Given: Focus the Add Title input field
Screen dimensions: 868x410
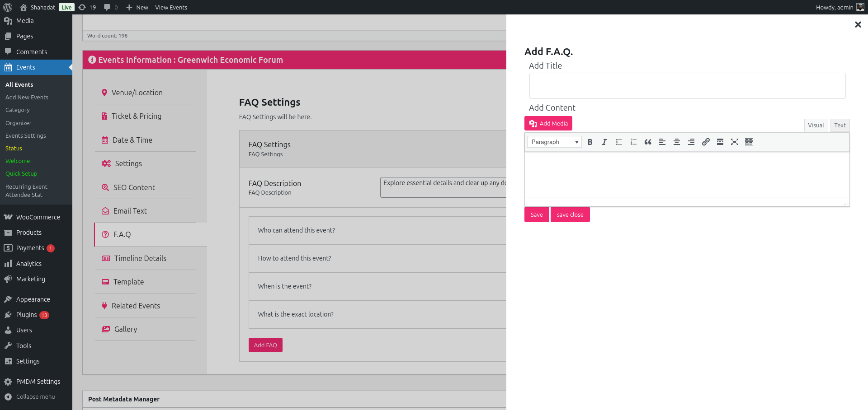Looking at the screenshot, I should [x=687, y=86].
